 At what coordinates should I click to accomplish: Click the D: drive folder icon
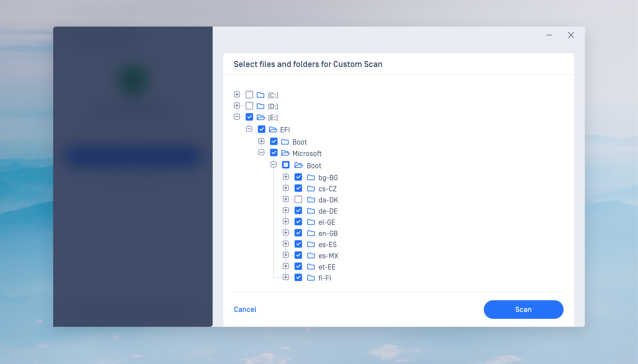260,106
